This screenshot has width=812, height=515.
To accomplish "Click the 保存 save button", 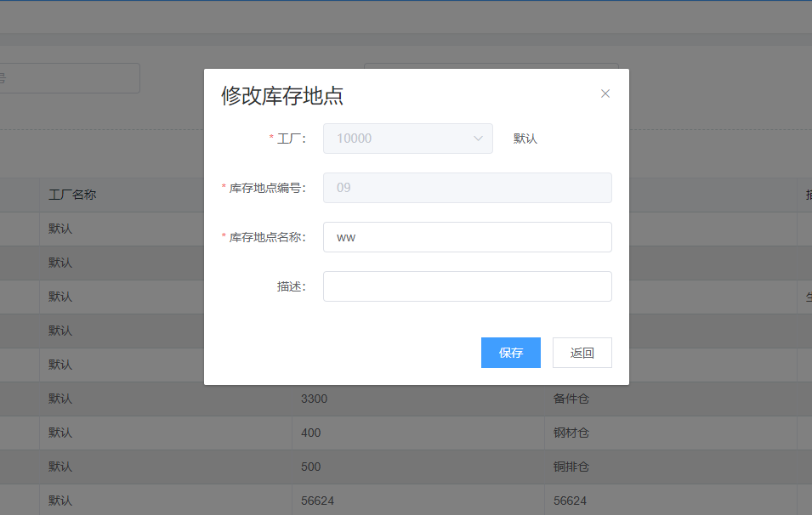I will pyautogui.click(x=510, y=352).
